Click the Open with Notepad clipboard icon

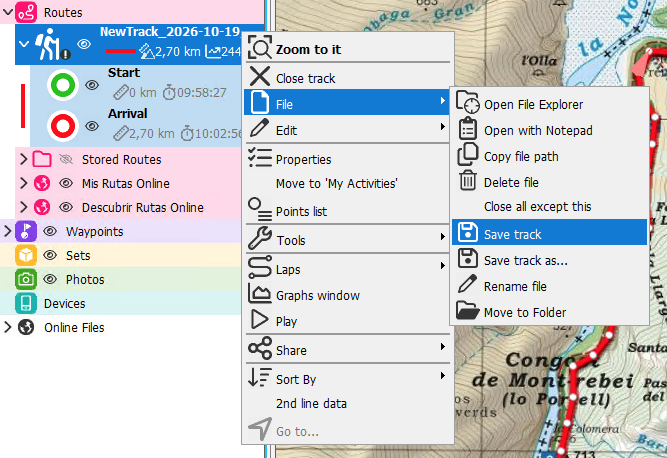coord(467,128)
